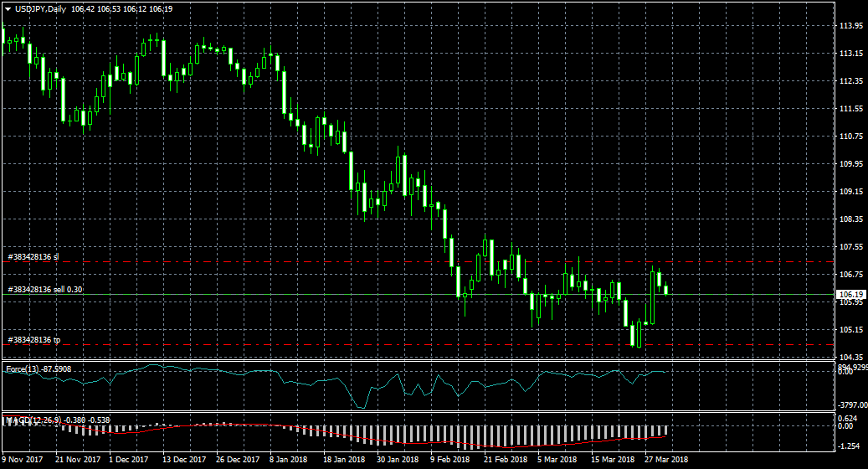The height and width of the screenshot is (469, 868).
Task: Click the #383428136 tp order label
Action: coord(33,340)
